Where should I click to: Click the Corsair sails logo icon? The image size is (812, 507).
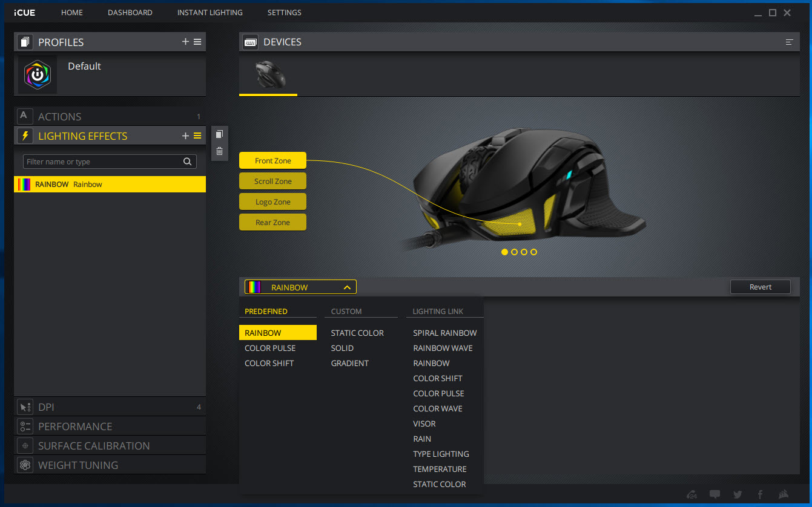783,494
